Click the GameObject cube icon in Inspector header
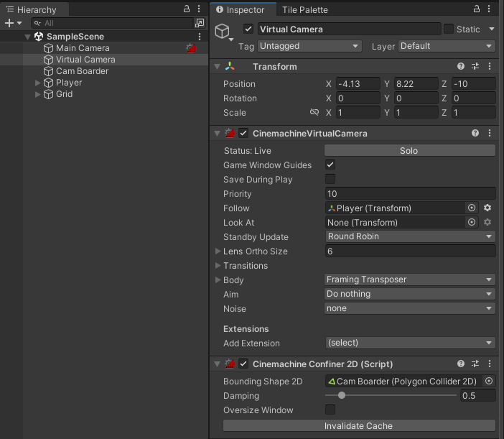This screenshot has height=439, width=504. 222,31
